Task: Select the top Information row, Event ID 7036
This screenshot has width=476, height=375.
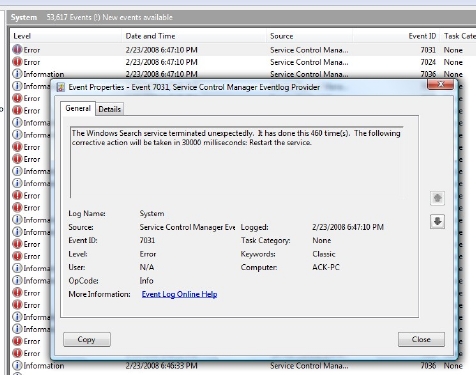Action: tap(243, 74)
